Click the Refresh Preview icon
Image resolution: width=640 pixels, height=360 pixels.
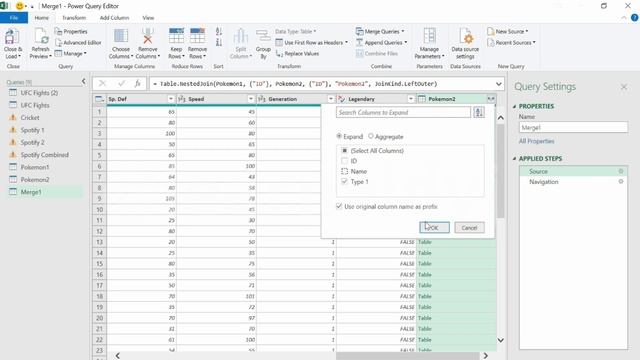coord(41,37)
